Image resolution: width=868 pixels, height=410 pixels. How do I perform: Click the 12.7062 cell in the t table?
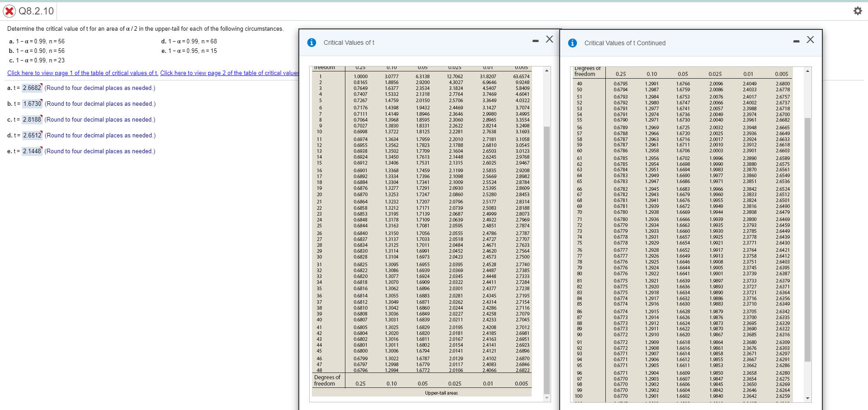coord(455,76)
